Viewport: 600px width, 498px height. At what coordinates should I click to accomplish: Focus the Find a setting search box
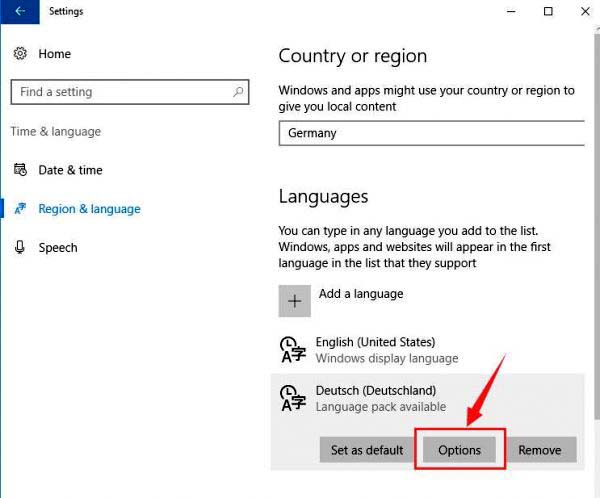(130, 92)
